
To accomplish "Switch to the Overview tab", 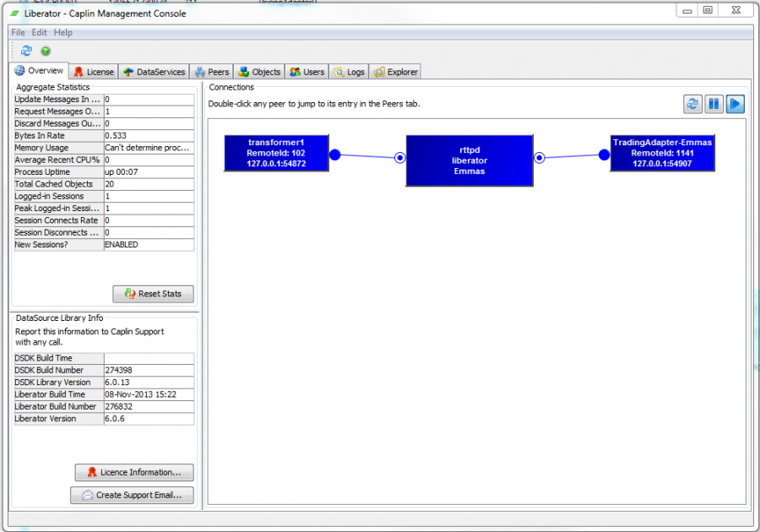I will coord(39,71).
